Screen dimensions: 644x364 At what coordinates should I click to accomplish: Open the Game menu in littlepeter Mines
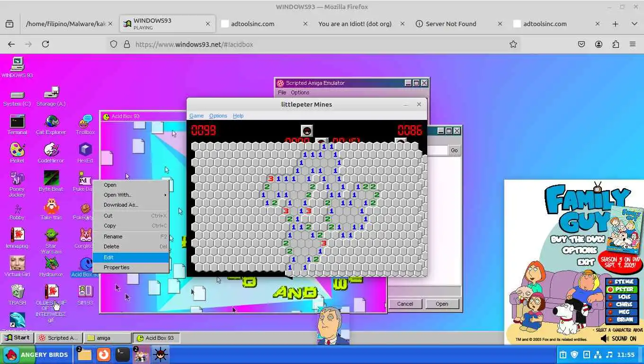(197, 116)
